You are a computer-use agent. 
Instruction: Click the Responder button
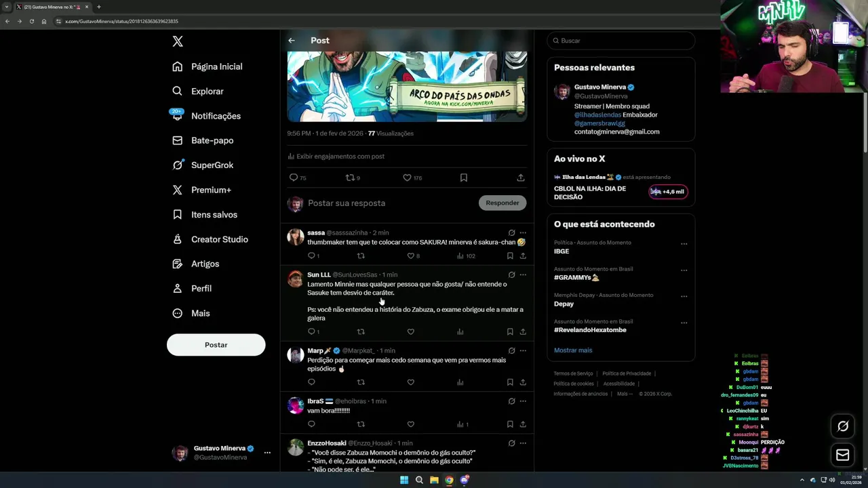(x=502, y=203)
